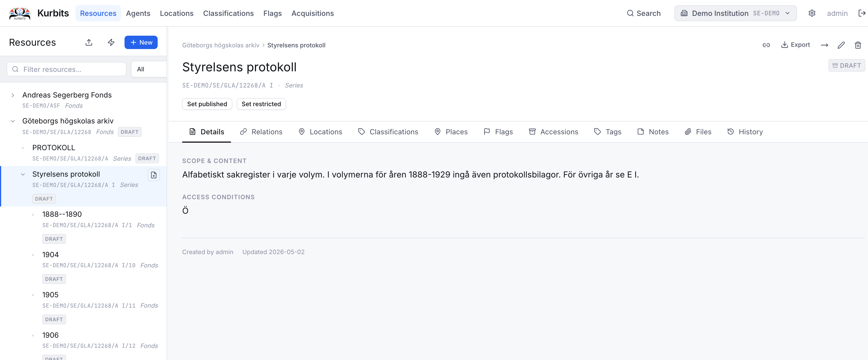Click the upload/import icon in Resources panel
Image resolution: width=868 pixels, height=360 pixels.
pos(89,42)
